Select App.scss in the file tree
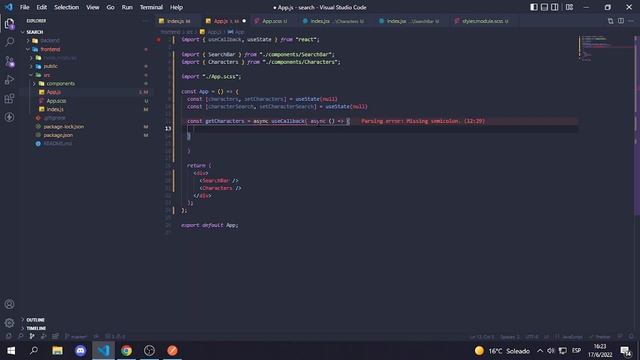640x360 pixels. click(56, 100)
